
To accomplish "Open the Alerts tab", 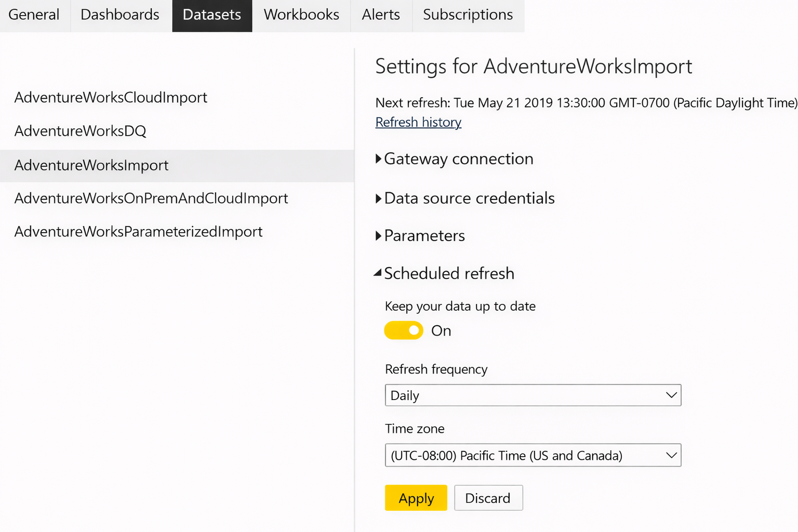I will click(x=381, y=16).
